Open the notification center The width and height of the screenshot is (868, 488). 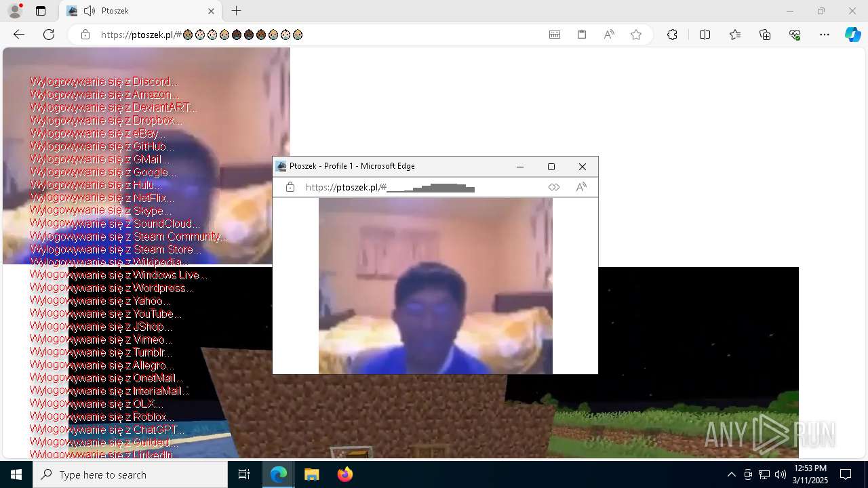tap(846, 474)
